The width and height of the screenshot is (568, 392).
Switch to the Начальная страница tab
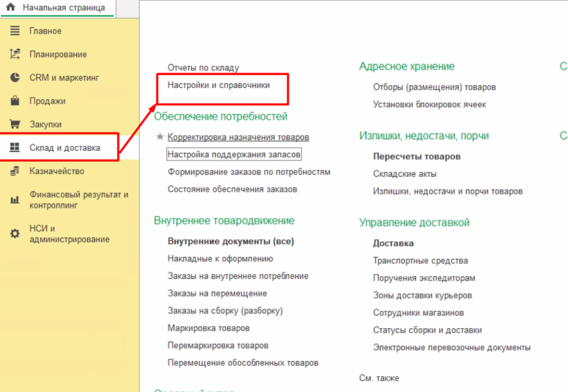pos(63,8)
